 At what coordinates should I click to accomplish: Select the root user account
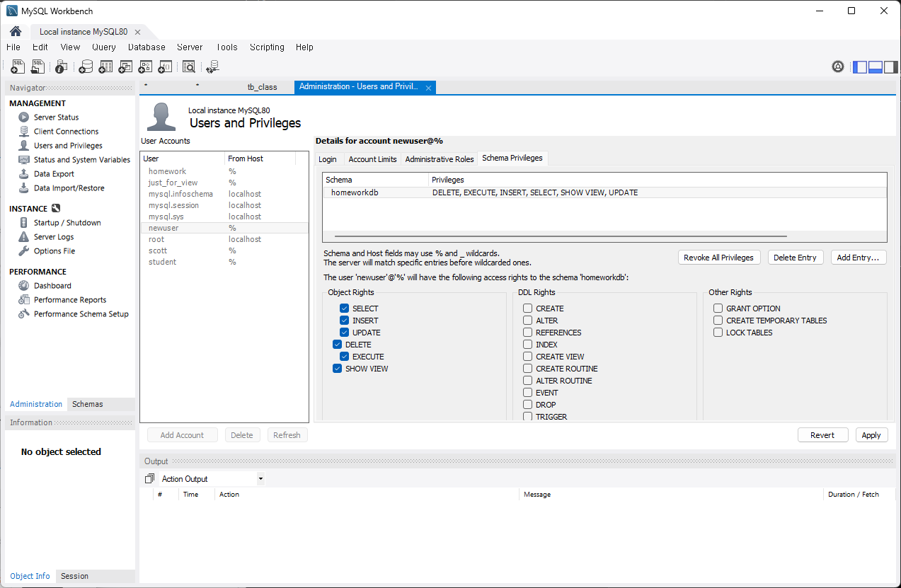[224, 239]
